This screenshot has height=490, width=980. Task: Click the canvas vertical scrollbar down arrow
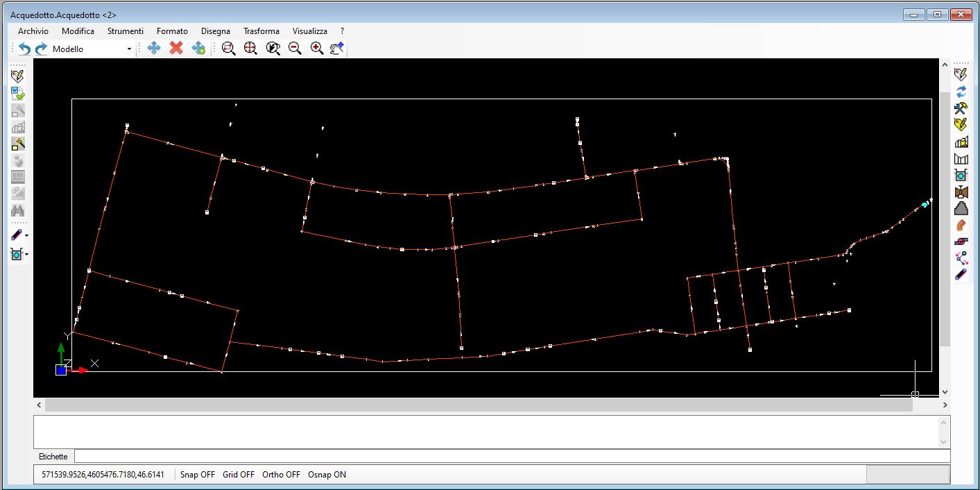click(x=945, y=392)
